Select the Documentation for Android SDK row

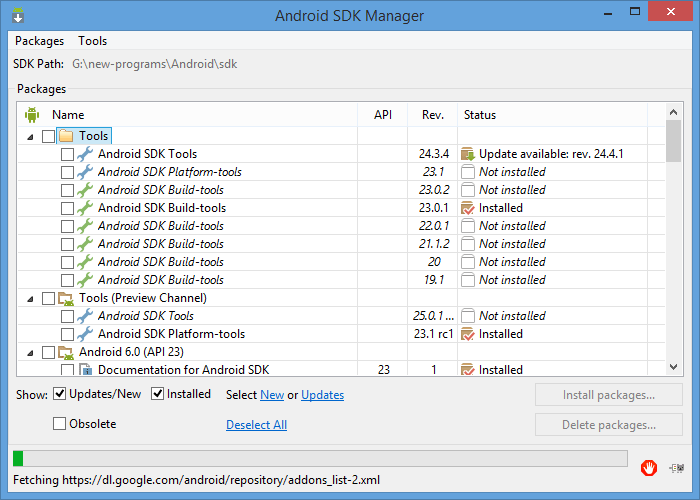342,370
